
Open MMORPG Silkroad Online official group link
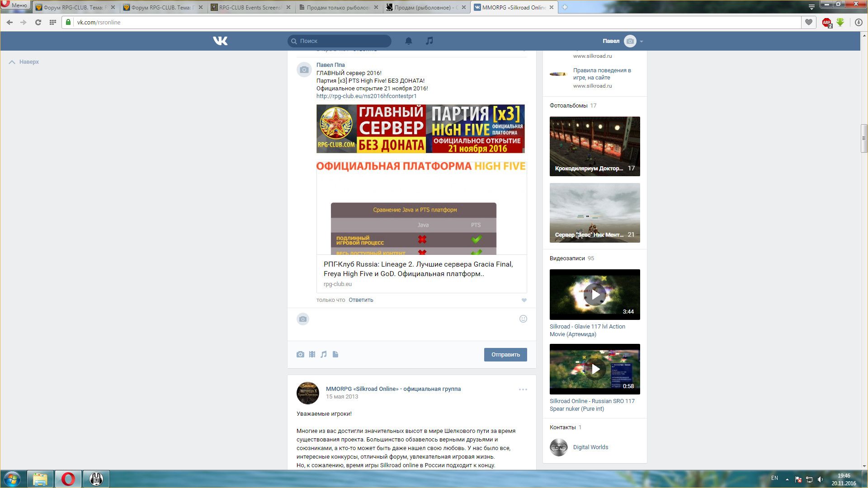[393, 389]
